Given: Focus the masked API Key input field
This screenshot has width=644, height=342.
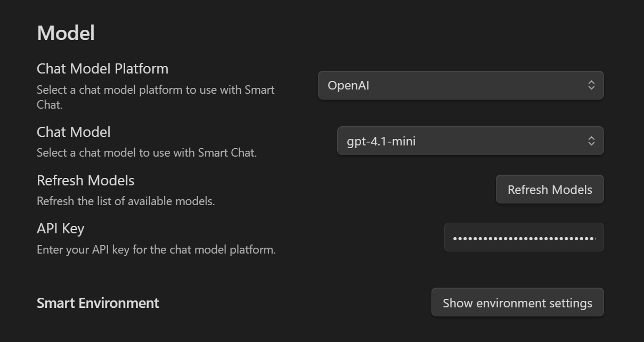Looking at the screenshot, I should [524, 238].
